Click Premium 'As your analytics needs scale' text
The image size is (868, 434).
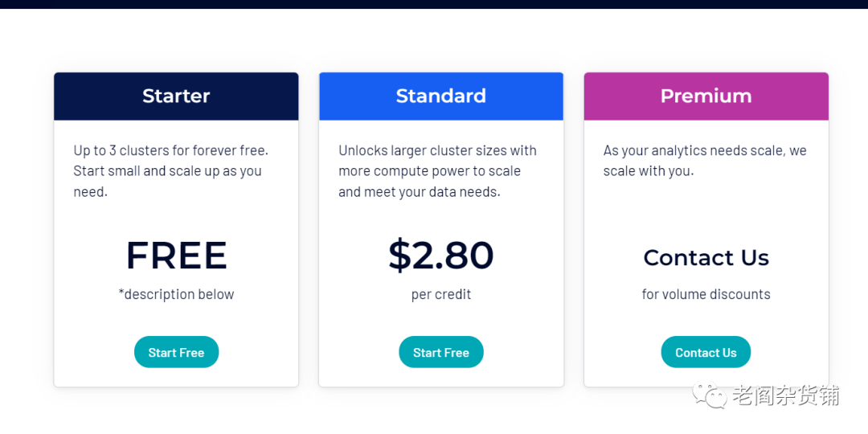point(705,150)
